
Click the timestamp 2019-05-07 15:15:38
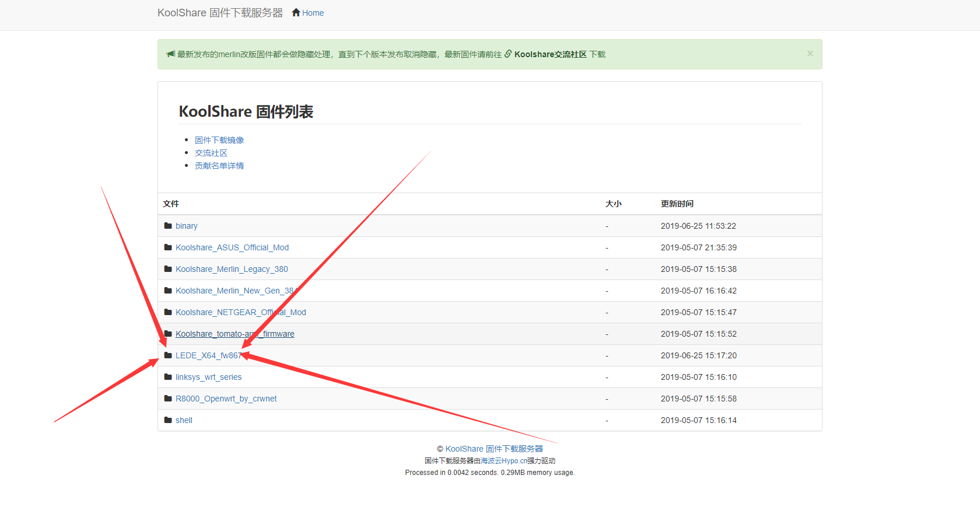click(x=699, y=269)
